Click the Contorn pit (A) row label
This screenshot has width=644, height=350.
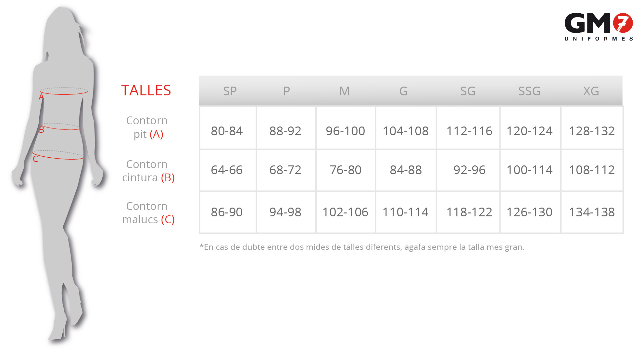click(147, 127)
